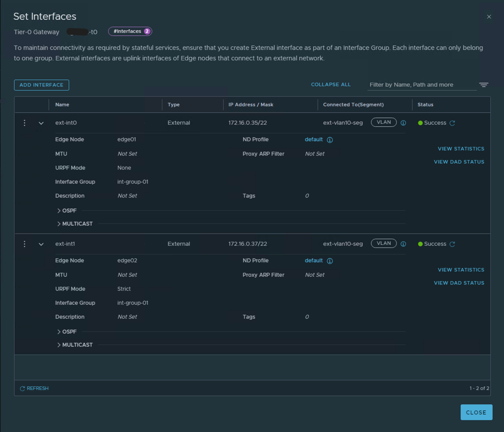The height and width of the screenshot is (432, 504).
Task: Refresh the status of ext-int0
Action: click(x=452, y=123)
